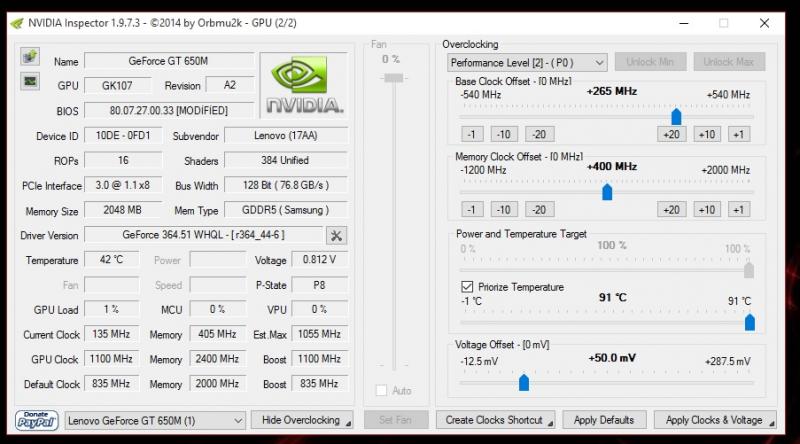Toggle the Auto fan checkbox

click(x=381, y=390)
